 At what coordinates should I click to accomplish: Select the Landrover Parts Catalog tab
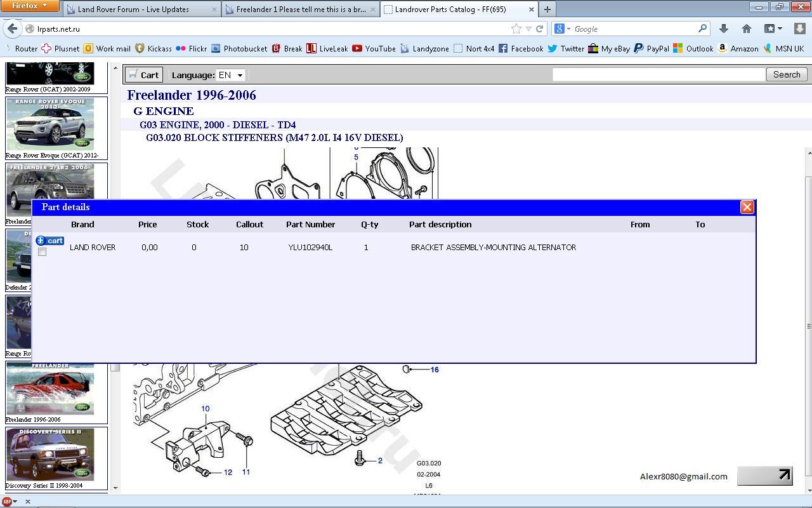[x=458, y=10]
